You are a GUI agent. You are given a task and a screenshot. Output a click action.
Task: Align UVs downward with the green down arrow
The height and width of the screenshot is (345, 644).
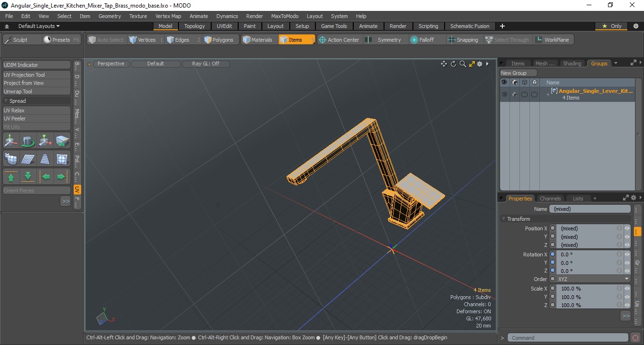[28, 177]
